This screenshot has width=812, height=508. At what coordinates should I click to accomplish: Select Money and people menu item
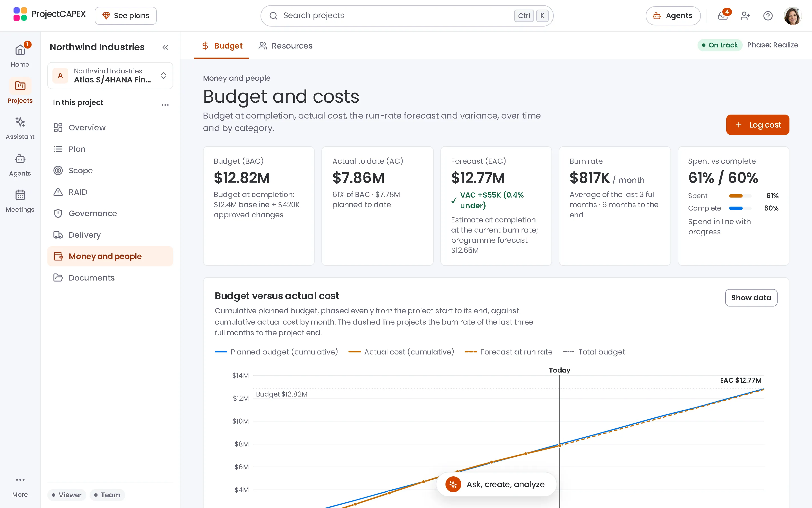click(111, 256)
